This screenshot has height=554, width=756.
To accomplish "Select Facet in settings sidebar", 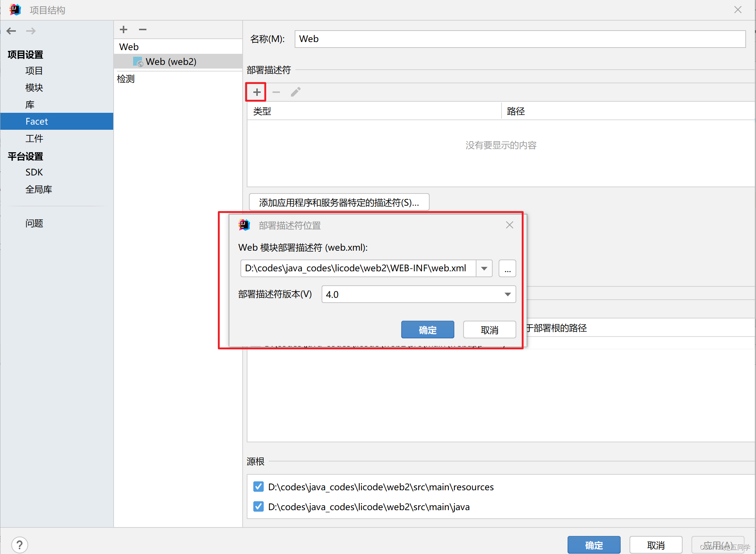I will pyautogui.click(x=57, y=121).
